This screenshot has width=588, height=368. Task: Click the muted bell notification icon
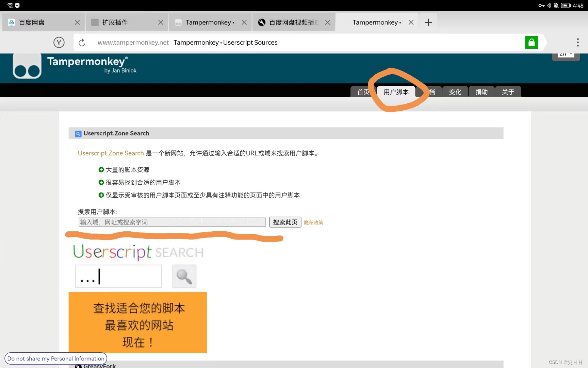tap(556, 5)
